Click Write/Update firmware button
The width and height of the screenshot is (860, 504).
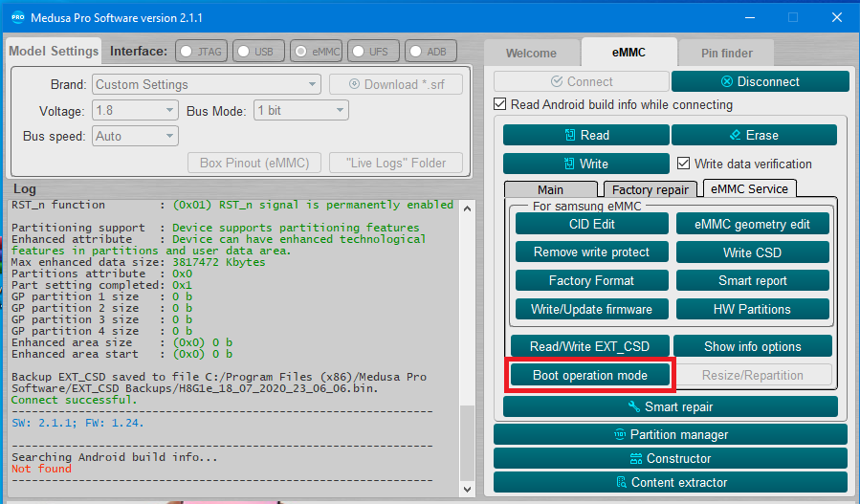point(592,309)
